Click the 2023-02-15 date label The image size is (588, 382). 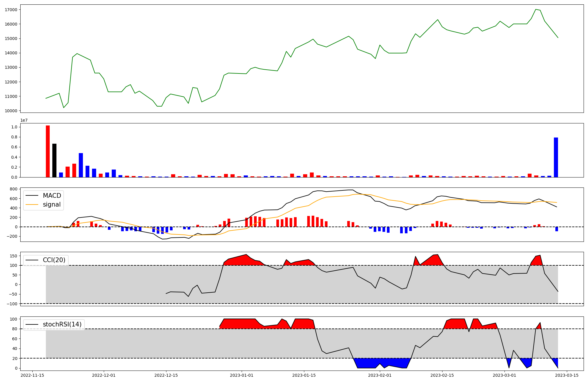[x=442, y=375]
